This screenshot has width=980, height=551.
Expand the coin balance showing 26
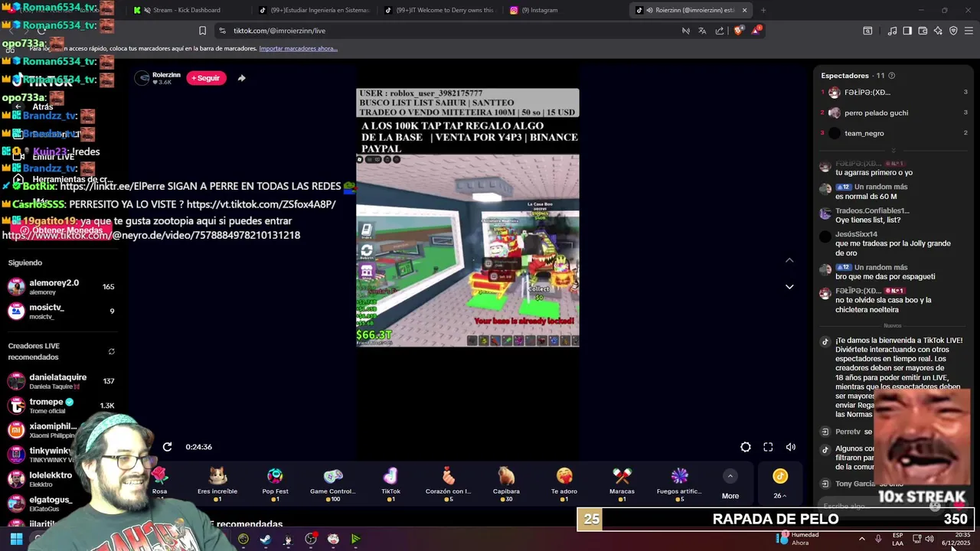tap(780, 484)
